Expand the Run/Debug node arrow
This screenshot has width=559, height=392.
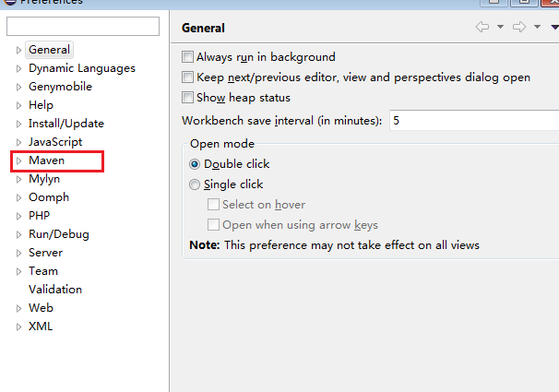18,234
